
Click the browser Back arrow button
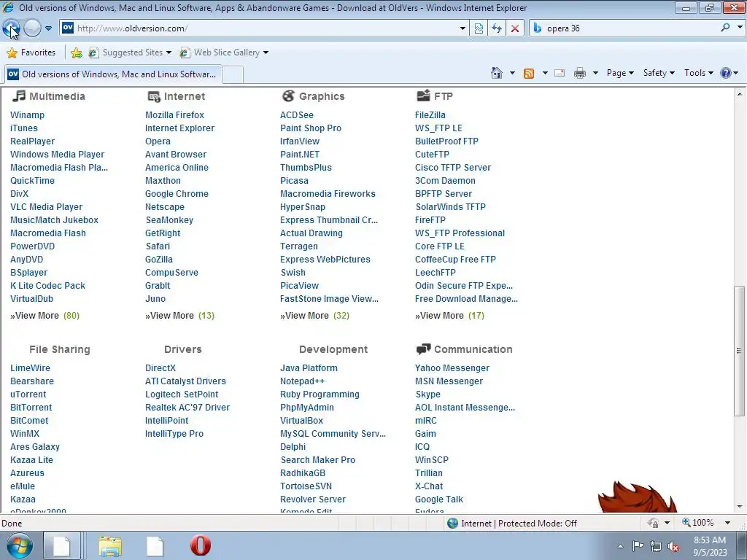(x=12, y=28)
